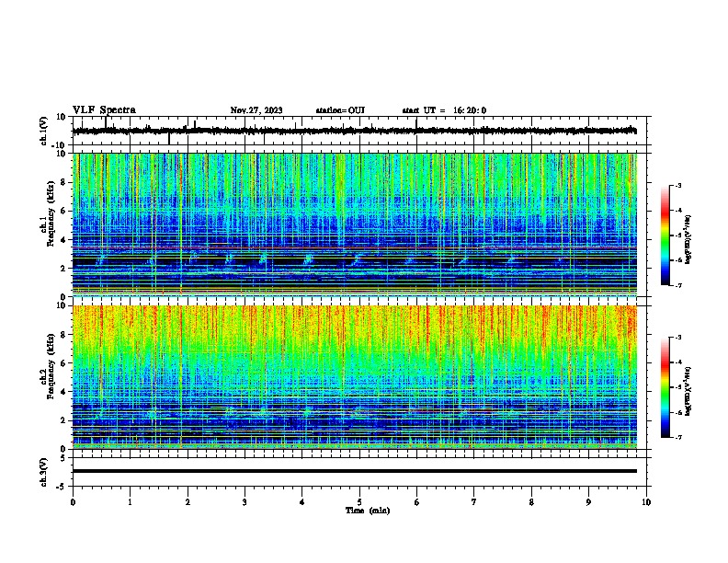Screen dimensions: 728x563
Task: Click the "8" kHz tick on ch.1 spectrogram
Action: tap(64, 182)
